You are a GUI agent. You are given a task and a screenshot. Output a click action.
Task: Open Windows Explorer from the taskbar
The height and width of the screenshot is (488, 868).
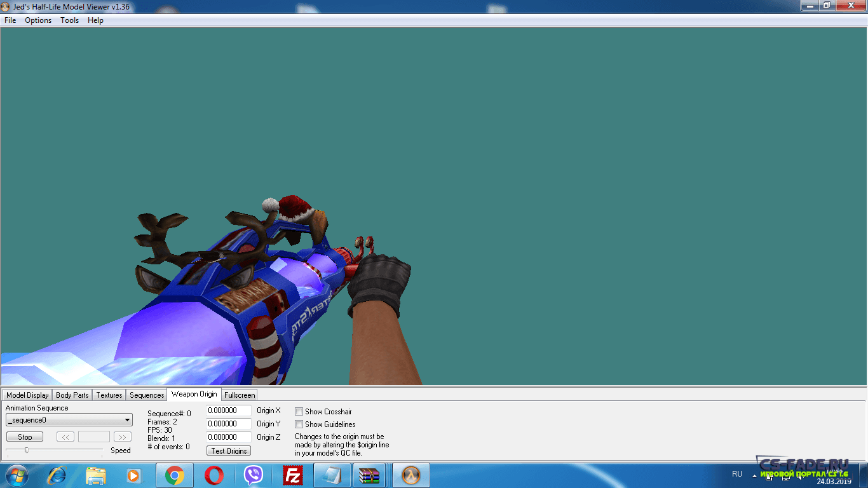(96, 475)
